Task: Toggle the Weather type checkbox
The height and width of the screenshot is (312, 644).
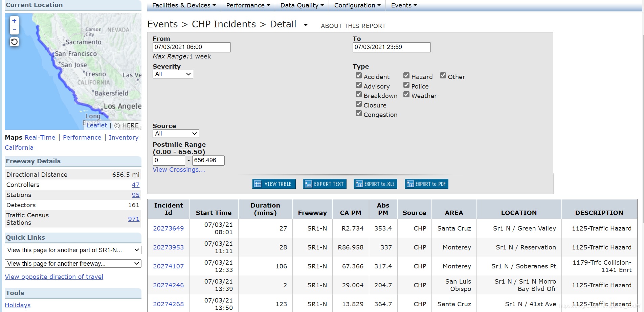Action: (406, 95)
